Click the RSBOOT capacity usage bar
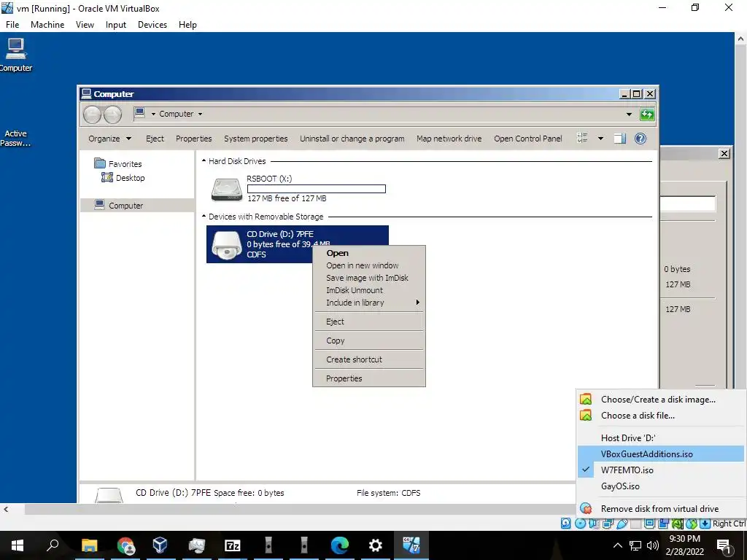 pos(317,189)
